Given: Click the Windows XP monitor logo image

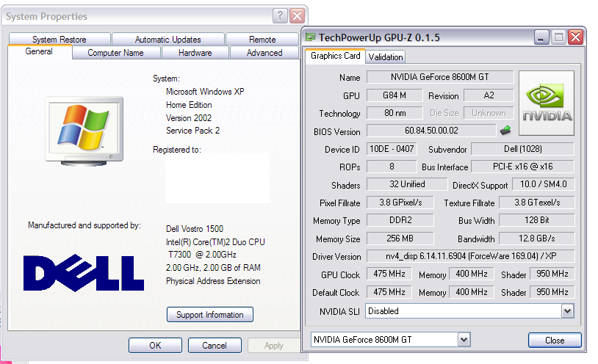Looking at the screenshot, I should pos(84,131).
